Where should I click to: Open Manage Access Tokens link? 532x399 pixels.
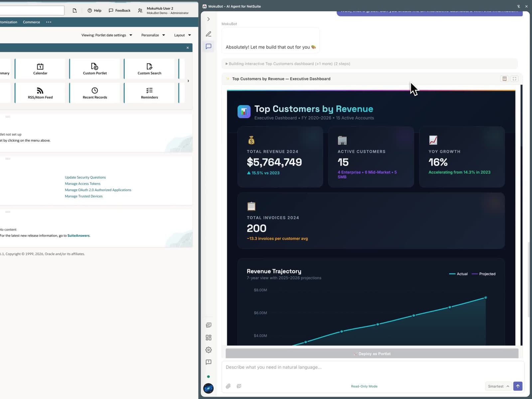point(82,184)
